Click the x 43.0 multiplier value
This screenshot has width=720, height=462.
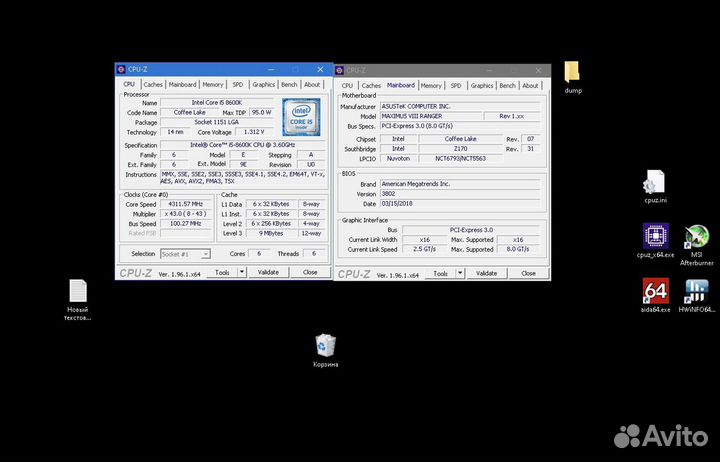(186, 214)
